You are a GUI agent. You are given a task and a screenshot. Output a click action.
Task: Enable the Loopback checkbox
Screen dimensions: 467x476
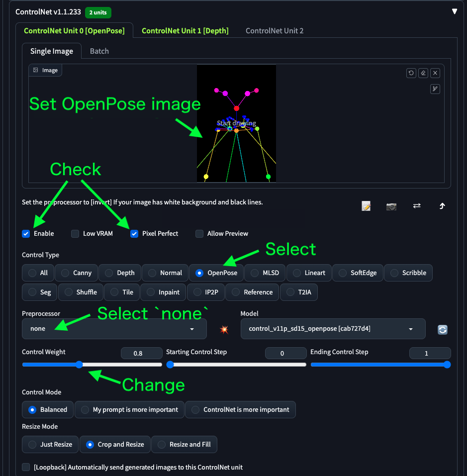pyautogui.click(x=26, y=467)
